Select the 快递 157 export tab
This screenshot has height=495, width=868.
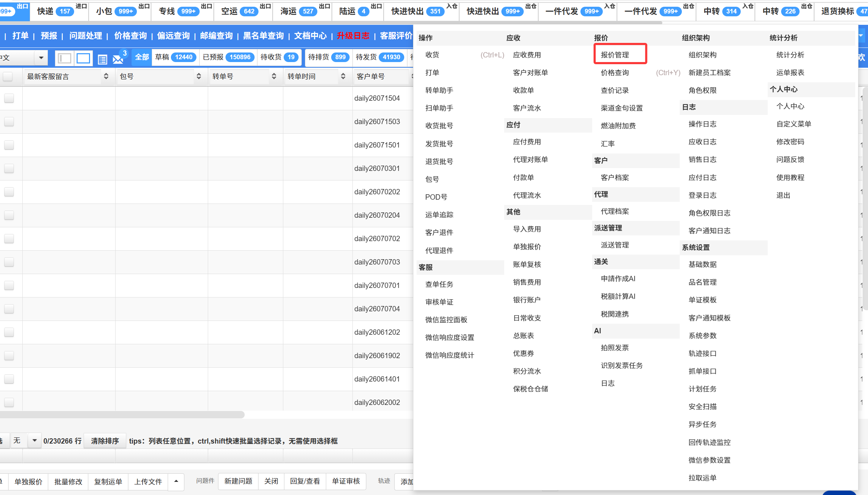pyautogui.click(x=59, y=11)
